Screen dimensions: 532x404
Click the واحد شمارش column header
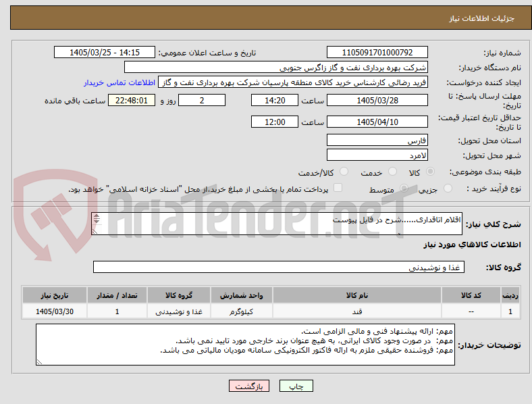[x=241, y=295]
